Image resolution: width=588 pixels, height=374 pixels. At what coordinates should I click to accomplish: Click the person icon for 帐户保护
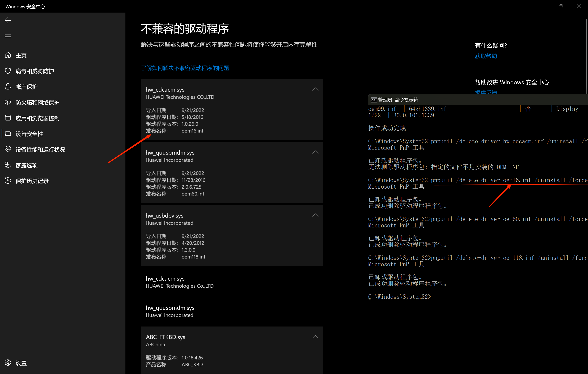pyautogui.click(x=8, y=87)
